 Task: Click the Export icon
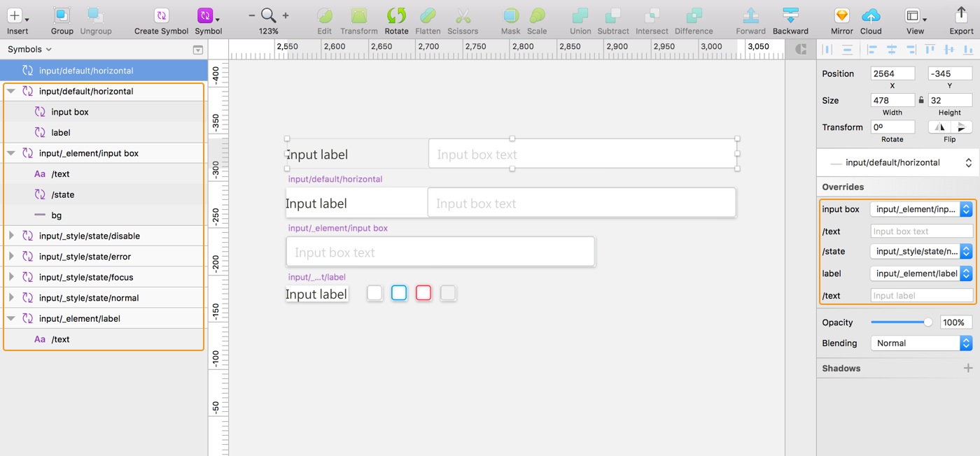(961, 16)
